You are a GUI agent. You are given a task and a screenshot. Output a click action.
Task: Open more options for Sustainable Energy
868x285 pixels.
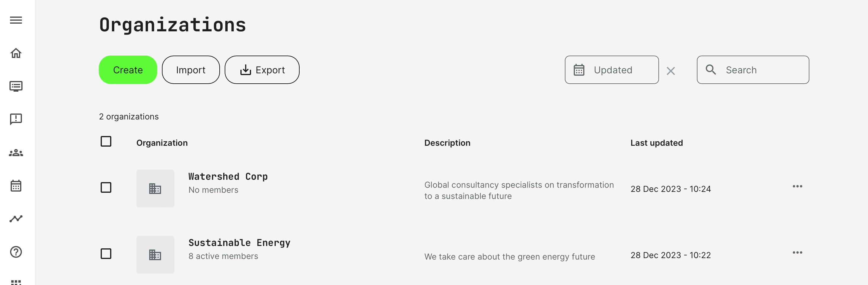coord(797,253)
